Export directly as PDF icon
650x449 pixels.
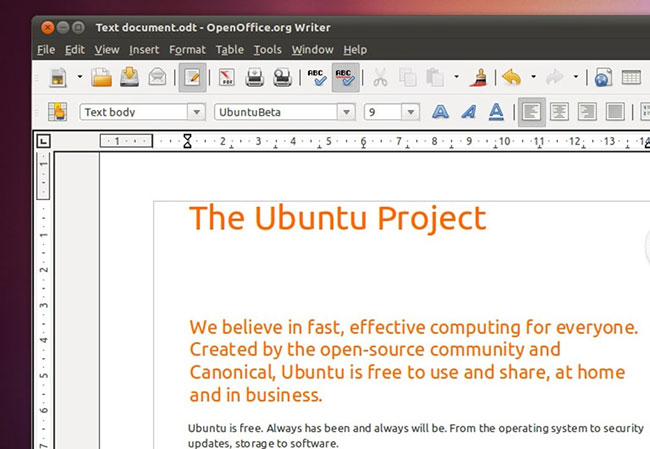(226, 78)
